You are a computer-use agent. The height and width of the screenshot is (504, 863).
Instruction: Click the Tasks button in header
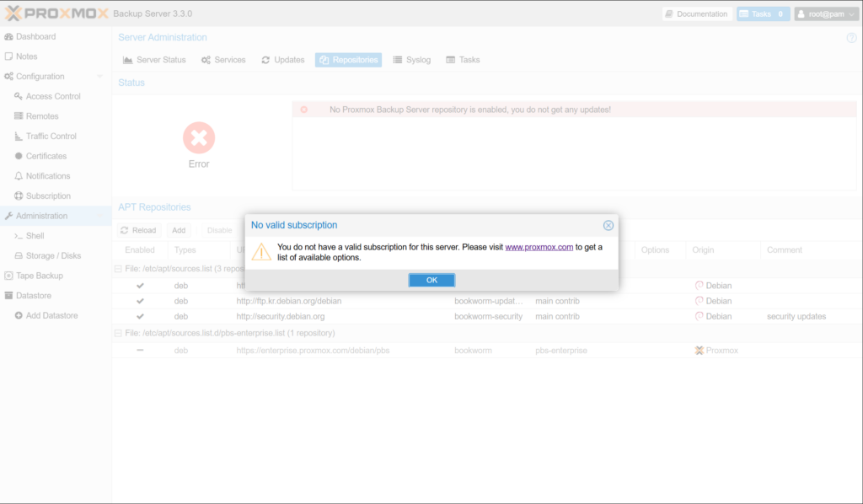(x=763, y=13)
